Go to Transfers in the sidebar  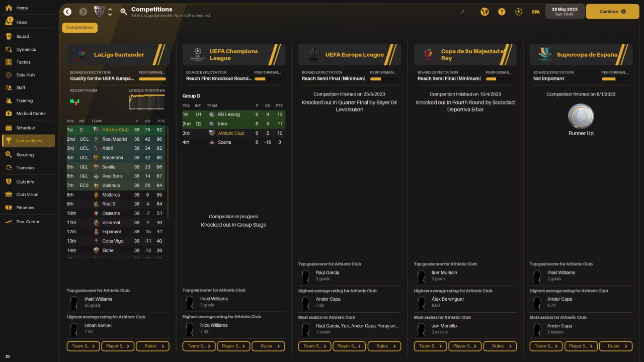(28, 168)
